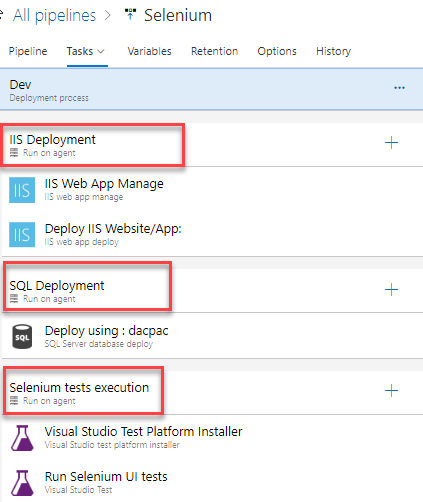Switch to the Variables tab

click(x=149, y=51)
